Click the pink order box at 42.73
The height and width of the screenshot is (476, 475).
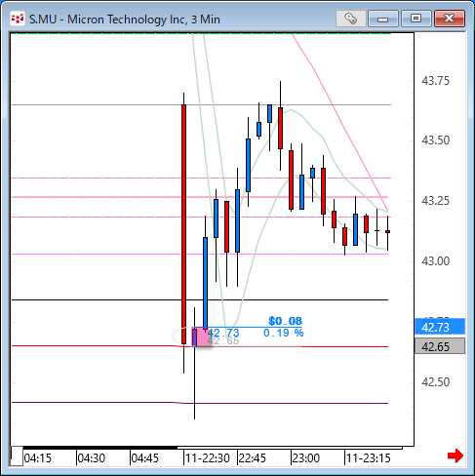point(202,337)
